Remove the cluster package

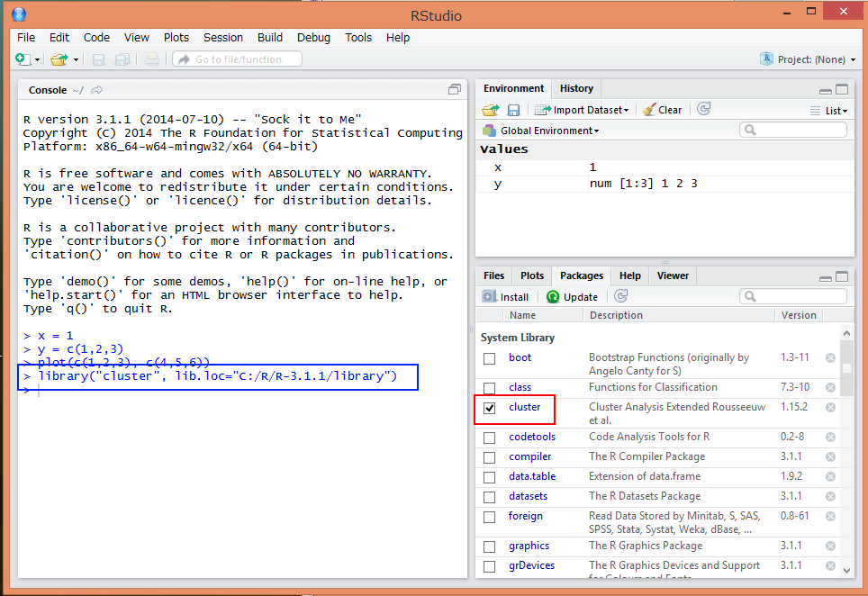[830, 407]
